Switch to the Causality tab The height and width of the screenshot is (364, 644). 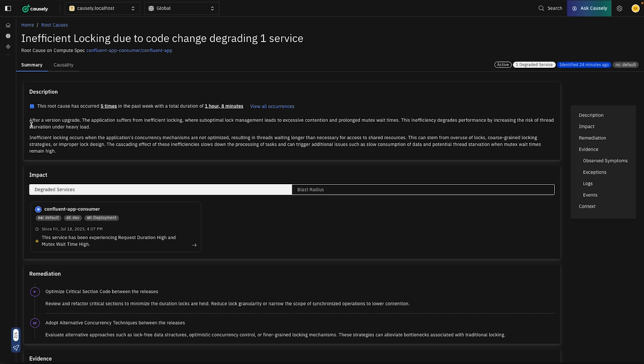click(x=64, y=65)
